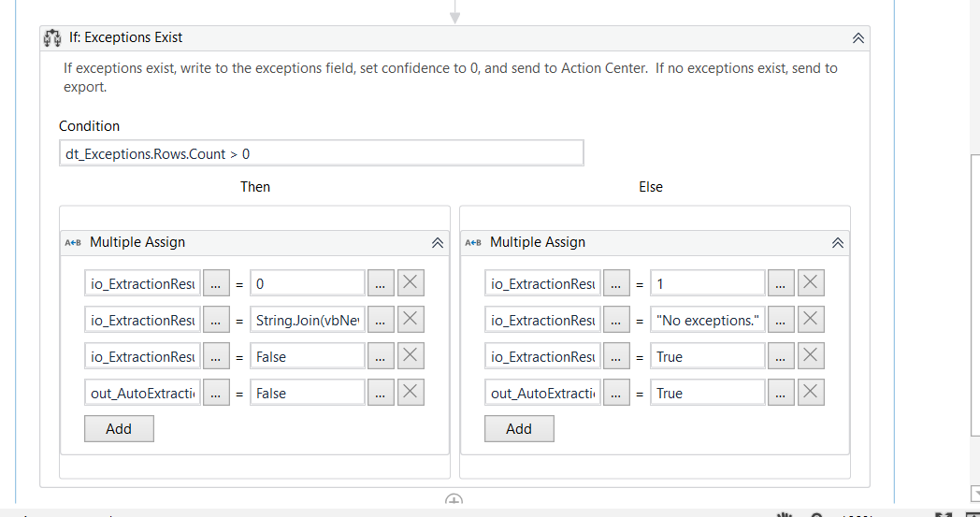980x517 pixels.
Task: Open expression editor for String.Join value
Action: 380,320
